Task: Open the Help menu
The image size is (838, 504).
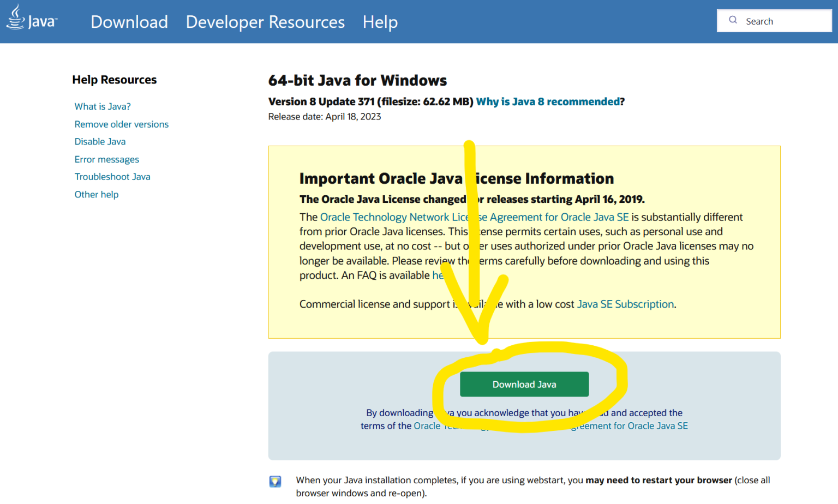Action: tap(380, 22)
